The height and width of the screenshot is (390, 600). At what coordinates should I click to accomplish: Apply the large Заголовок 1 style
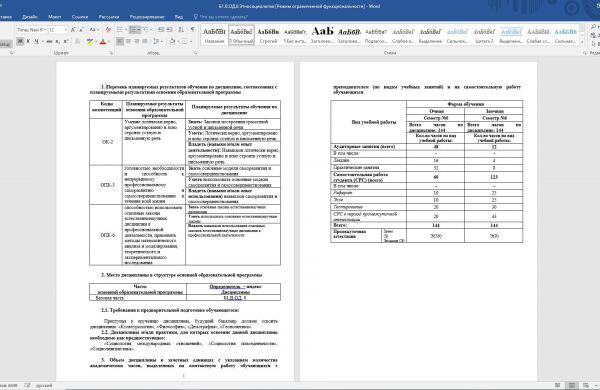pyautogui.click(x=322, y=35)
